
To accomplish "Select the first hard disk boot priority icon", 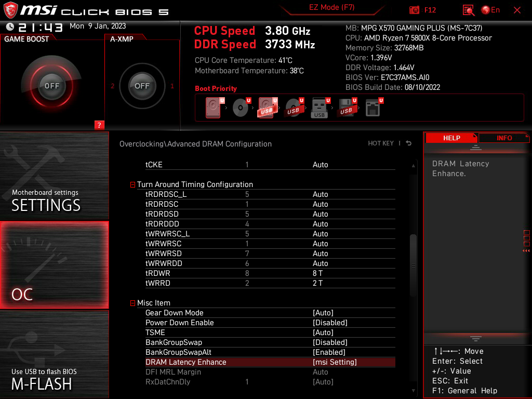I will point(215,108).
